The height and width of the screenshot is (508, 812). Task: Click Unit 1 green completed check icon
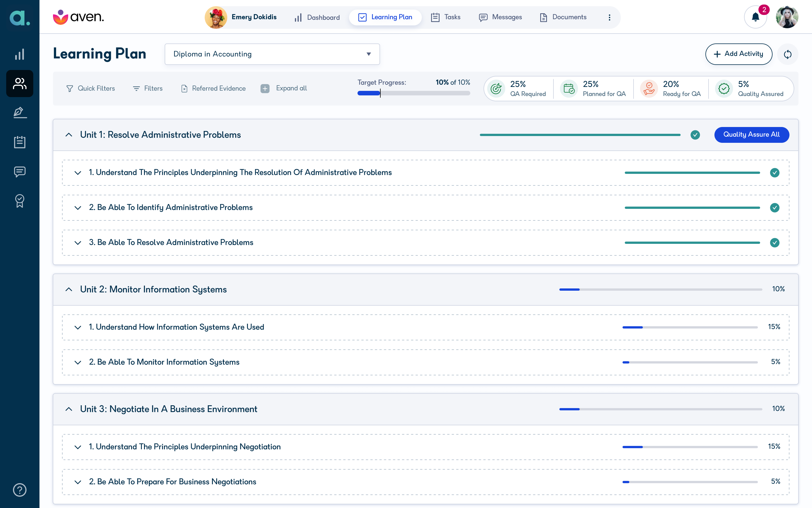coord(695,135)
